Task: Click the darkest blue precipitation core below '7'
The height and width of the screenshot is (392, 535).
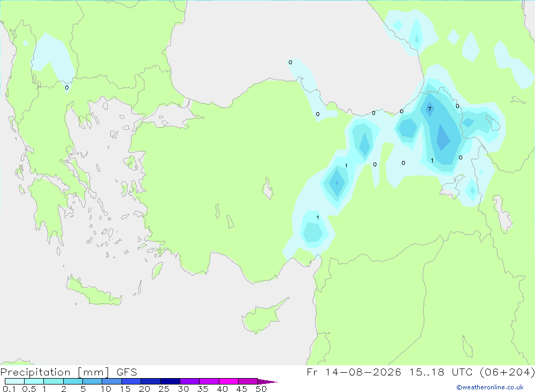Action: (x=443, y=137)
